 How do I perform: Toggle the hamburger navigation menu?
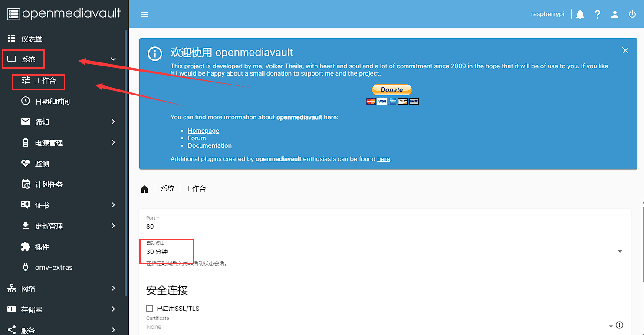(145, 14)
